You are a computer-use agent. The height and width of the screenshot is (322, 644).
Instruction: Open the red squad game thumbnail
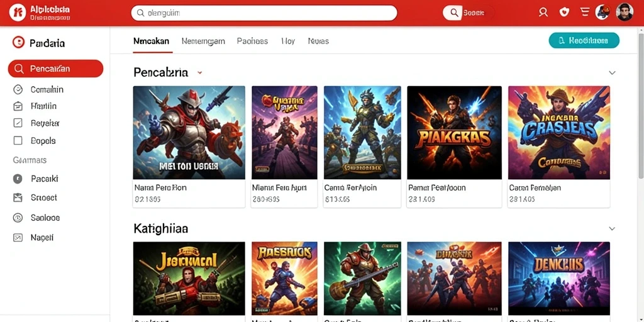coord(454,278)
